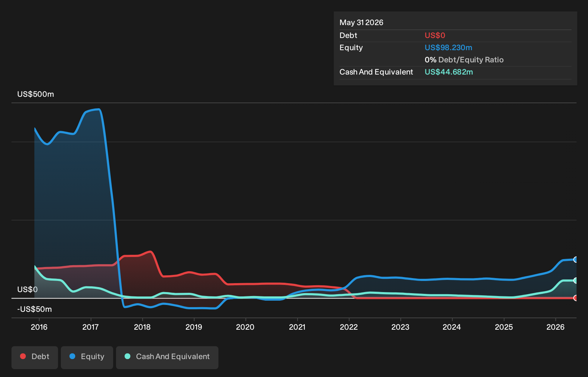The image size is (588, 377).
Task: Toggle the Equity legend button
Action: click(x=87, y=357)
